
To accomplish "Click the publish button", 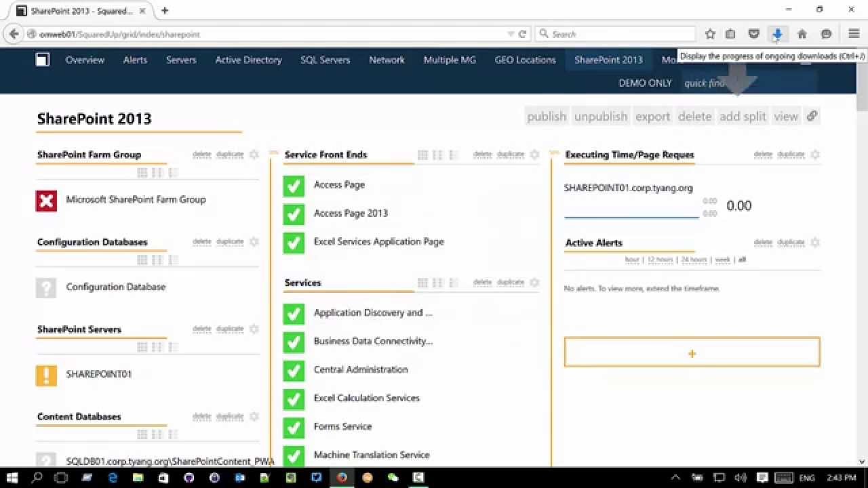I will pos(547,116).
